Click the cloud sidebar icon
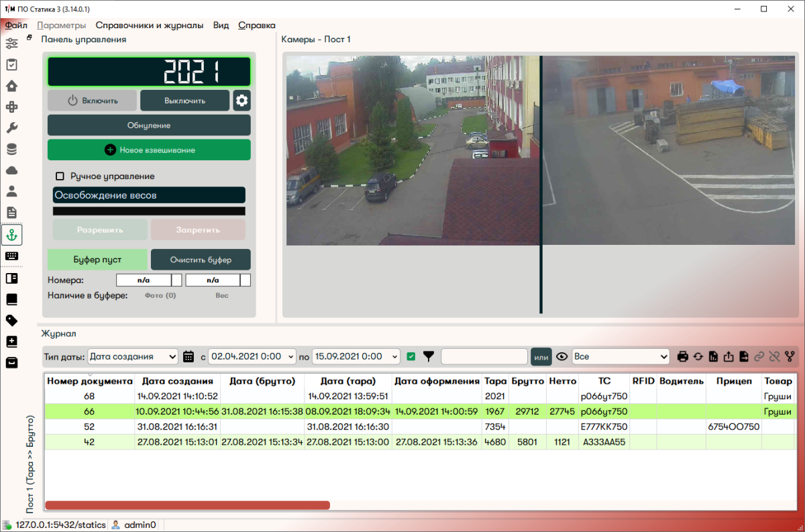This screenshot has width=805, height=532. click(x=11, y=170)
